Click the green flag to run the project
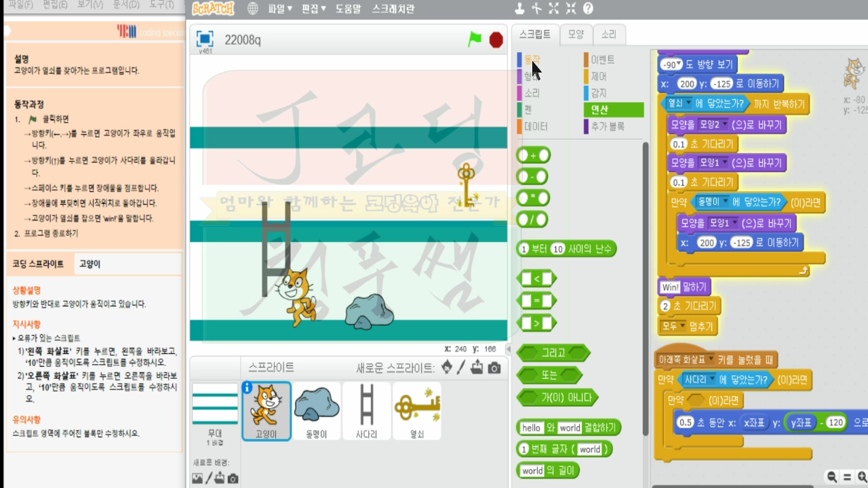This screenshot has height=488, width=868. 475,39
